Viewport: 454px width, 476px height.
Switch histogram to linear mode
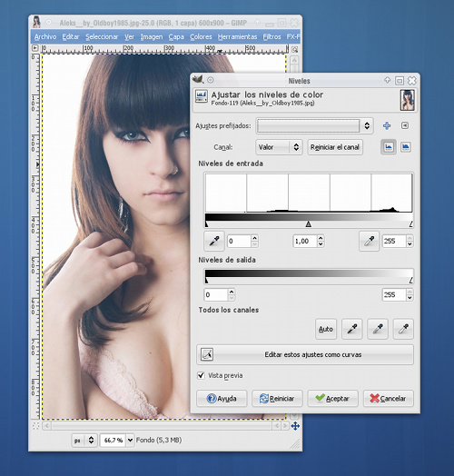(x=389, y=147)
